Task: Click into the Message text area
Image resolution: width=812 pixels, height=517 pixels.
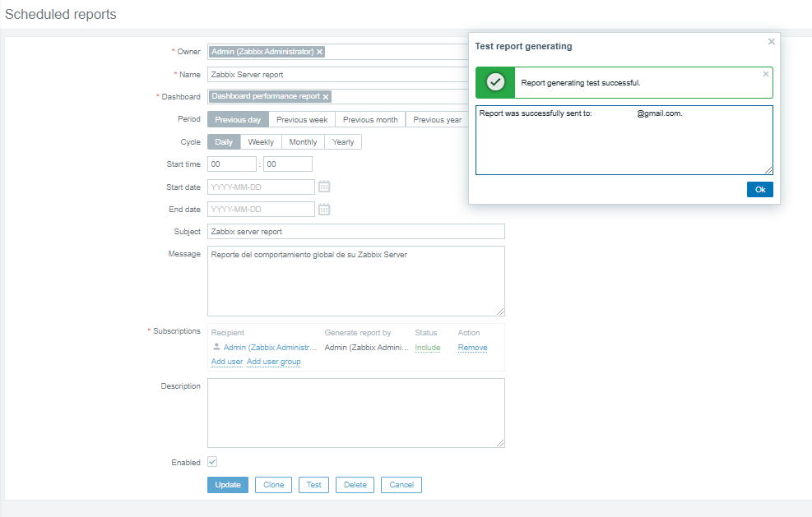Action: (356, 281)
